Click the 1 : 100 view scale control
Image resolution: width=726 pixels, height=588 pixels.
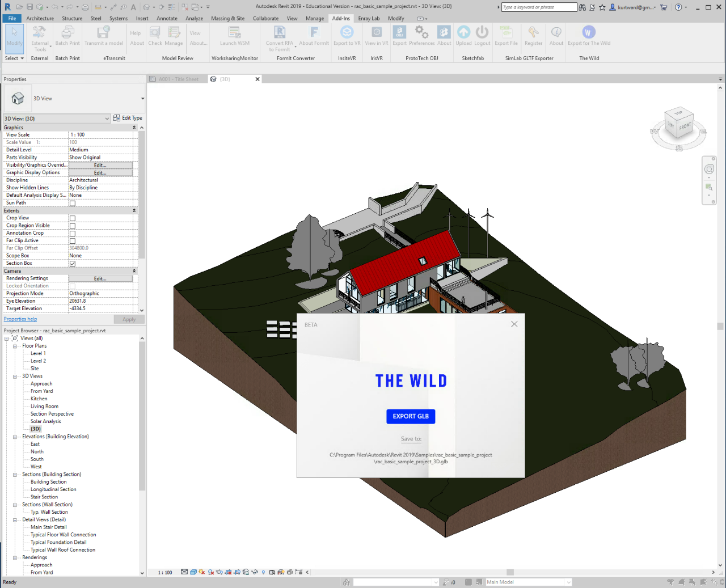pyautogui.click(x=165, y=573)
